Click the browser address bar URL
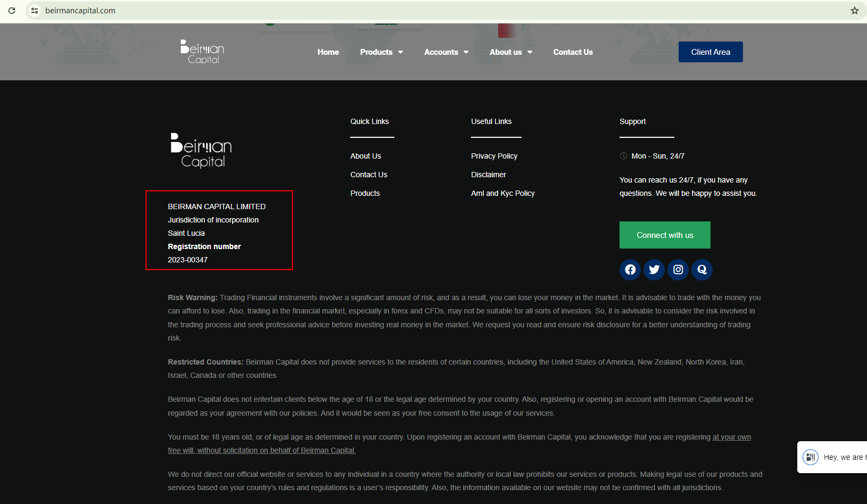 [80, 11]
